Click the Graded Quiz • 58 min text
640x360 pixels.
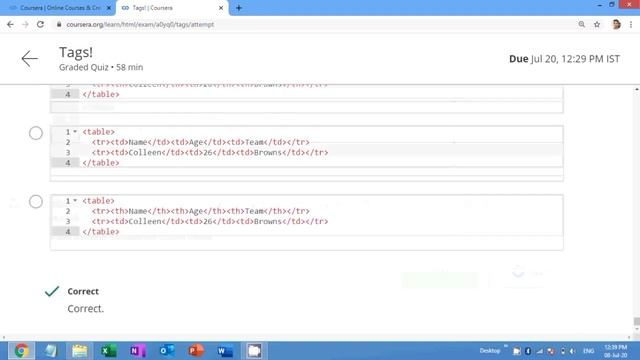click(101, 67)
